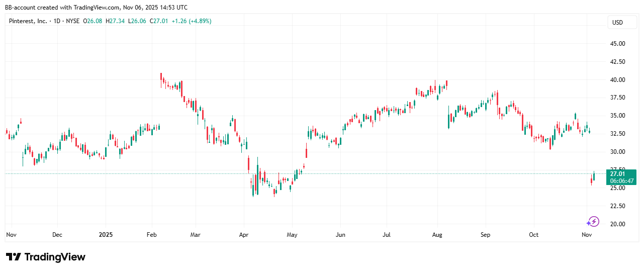The image size is (644, 272).
Task: Click the +1.26 (+4.89%) change value
Action: click(x=191, y=21)
